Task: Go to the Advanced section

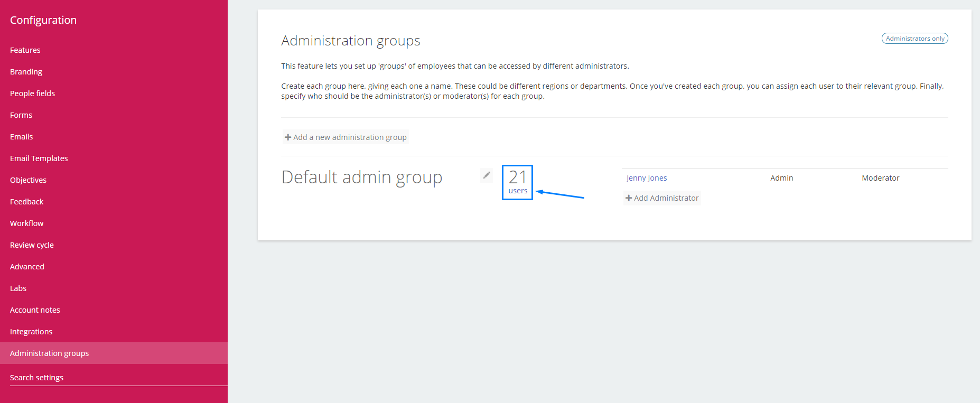Action: 27,267
